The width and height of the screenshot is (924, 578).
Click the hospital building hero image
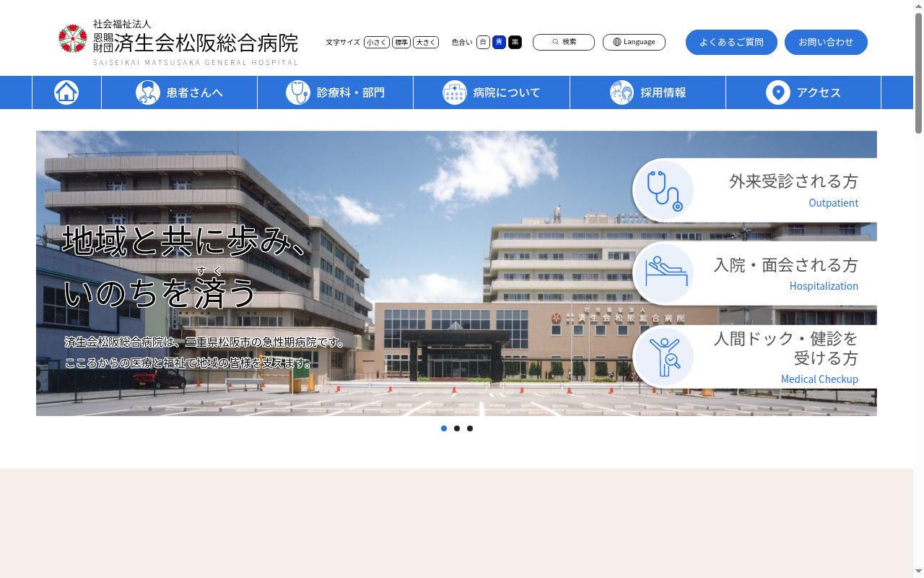pos(456,273)
